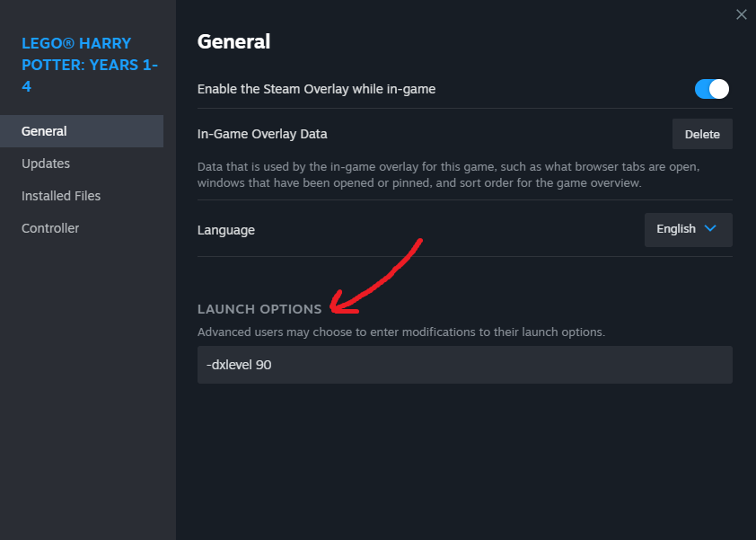The image size is (756, 540).
Task: Open the Updates tab
Action: pyautogui.click(x=46, y=164)
